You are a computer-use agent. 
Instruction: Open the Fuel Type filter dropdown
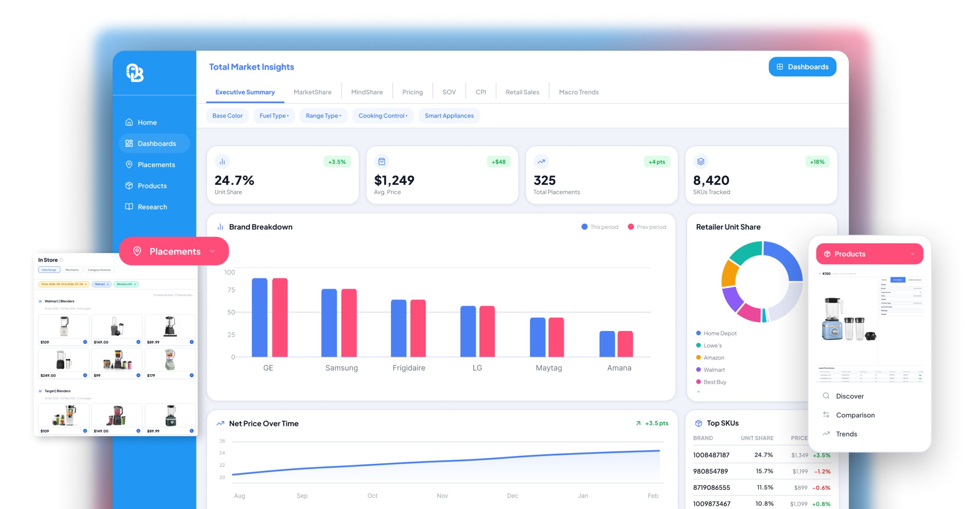pos(274,116)
